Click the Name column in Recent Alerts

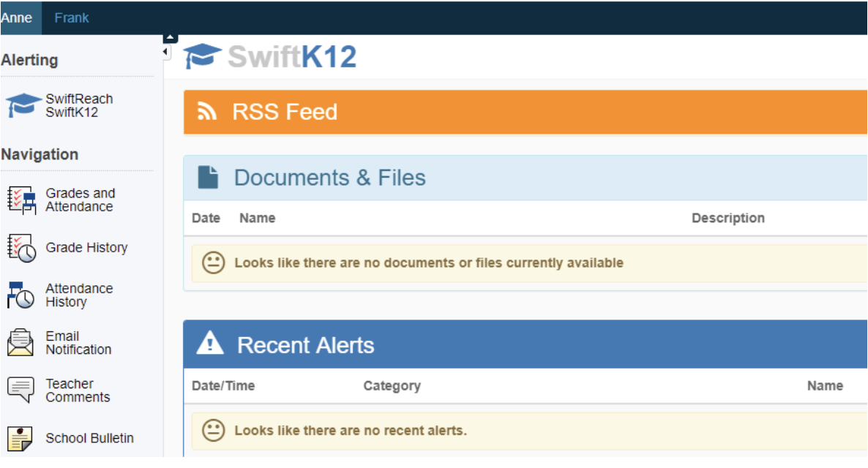coord(825,385)
